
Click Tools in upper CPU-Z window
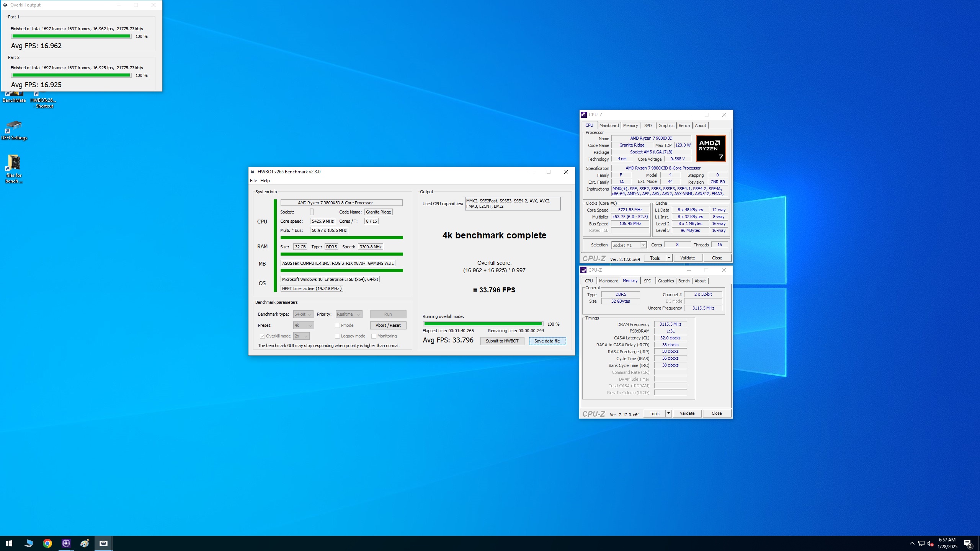(x=655, y=258)
